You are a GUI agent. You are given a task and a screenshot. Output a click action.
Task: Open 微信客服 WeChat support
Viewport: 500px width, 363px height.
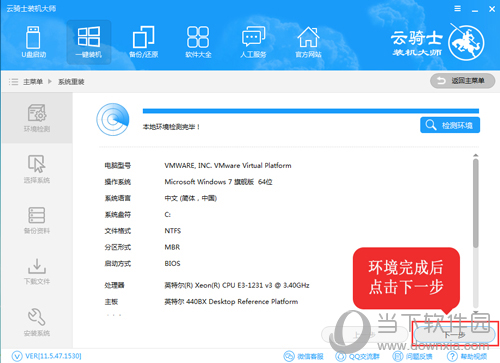click(x=303, y=356)
